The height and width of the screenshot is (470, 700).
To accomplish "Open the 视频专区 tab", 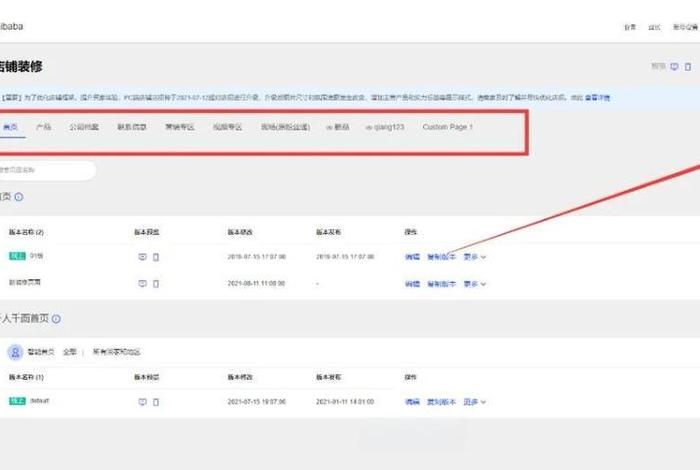I will (227, 128).
